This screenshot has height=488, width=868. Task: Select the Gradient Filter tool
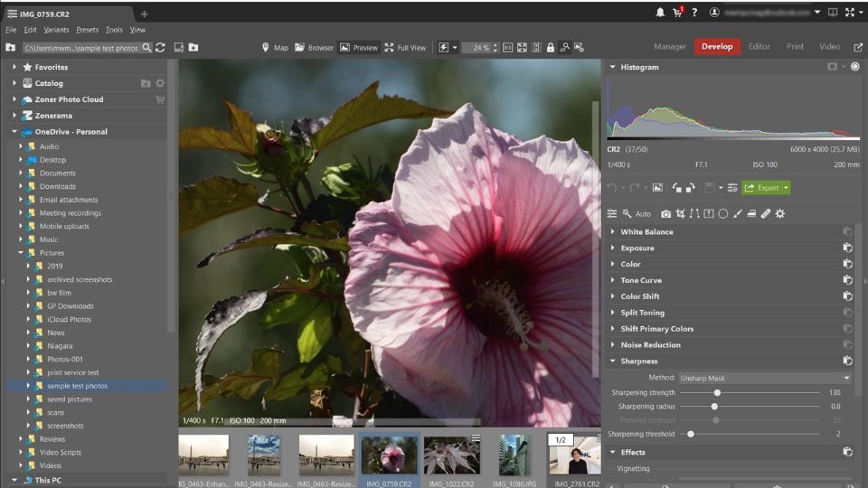pyautogui.click(x=709, y=213)
